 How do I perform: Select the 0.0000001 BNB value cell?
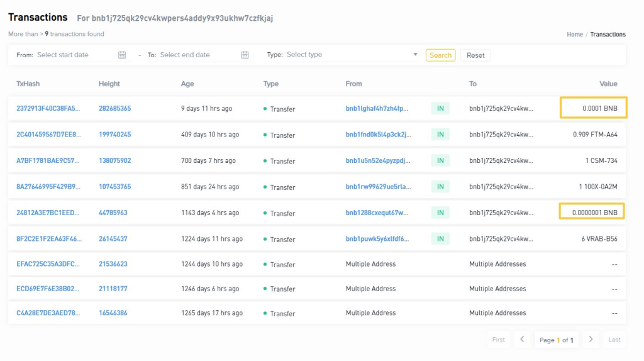pos(592,211)
